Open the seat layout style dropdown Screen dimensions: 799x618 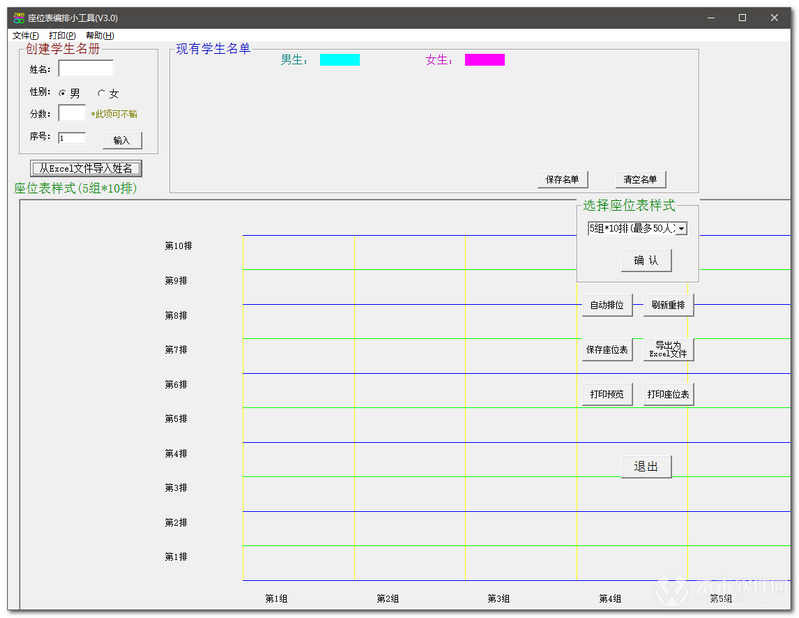tap(681, 228)
